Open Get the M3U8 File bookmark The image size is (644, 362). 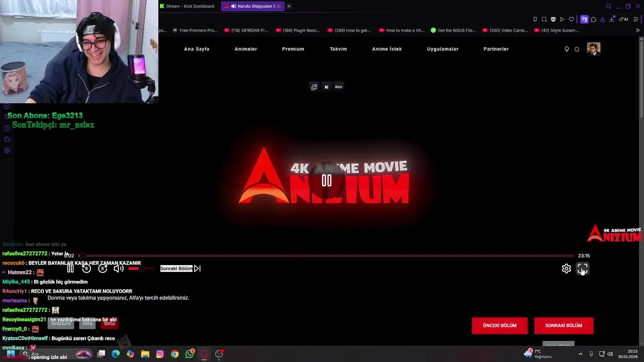453,30
